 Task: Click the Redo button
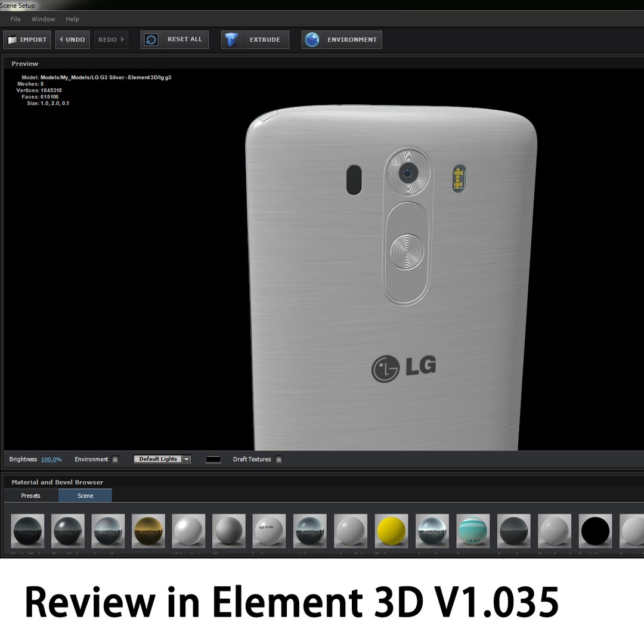coord(111,39)
